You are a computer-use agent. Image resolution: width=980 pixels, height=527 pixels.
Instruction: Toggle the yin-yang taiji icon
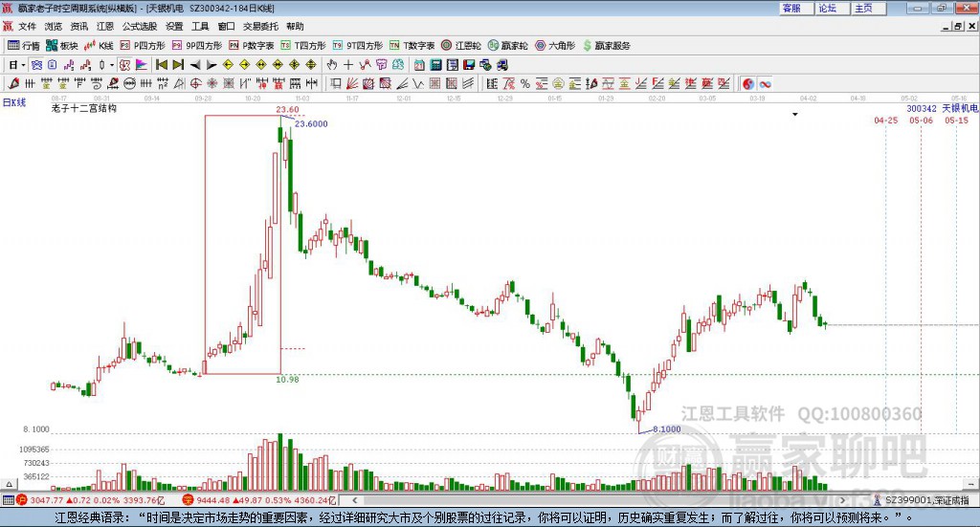(x=748, y=83)
